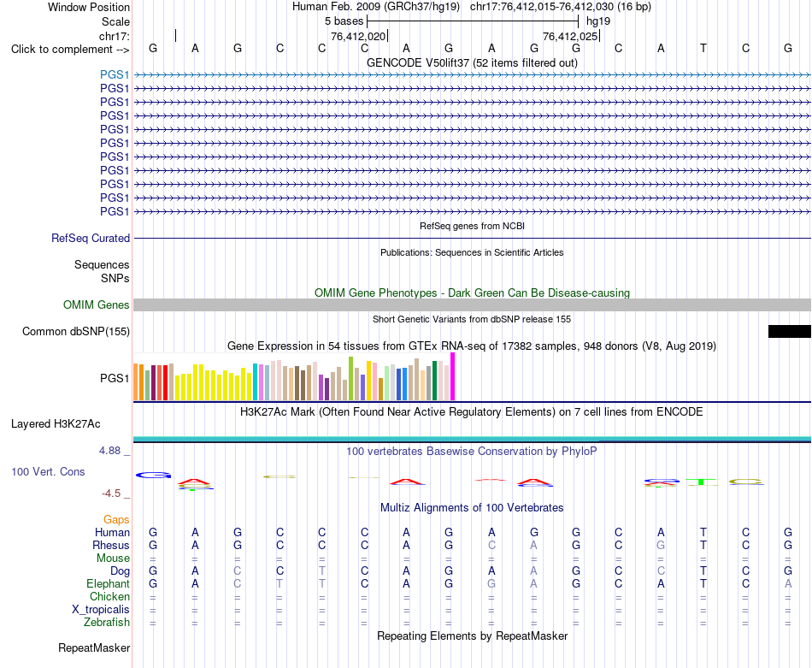Click the OMIM Genes track label

pyautogui.click(x=96, y=304)
